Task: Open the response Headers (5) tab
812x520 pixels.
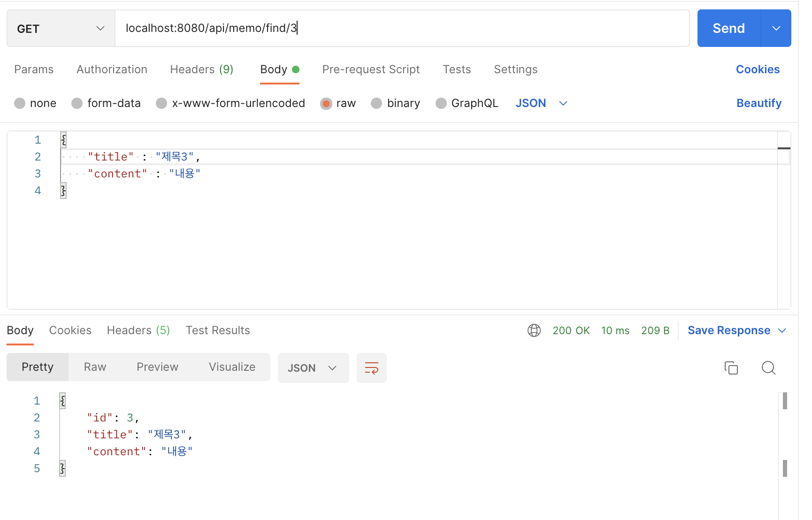Action: (138, 330)
